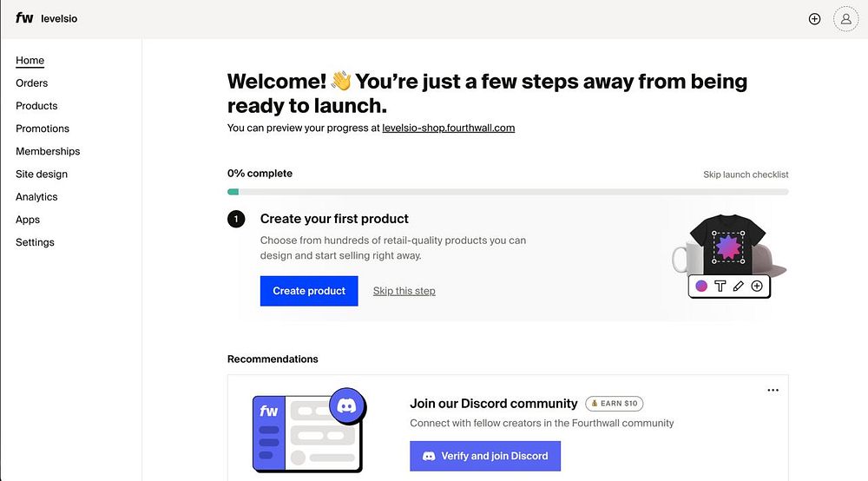Click the pencil edit tool icon
The height and width of the screenshot is (481, 868).
[739, 286]
